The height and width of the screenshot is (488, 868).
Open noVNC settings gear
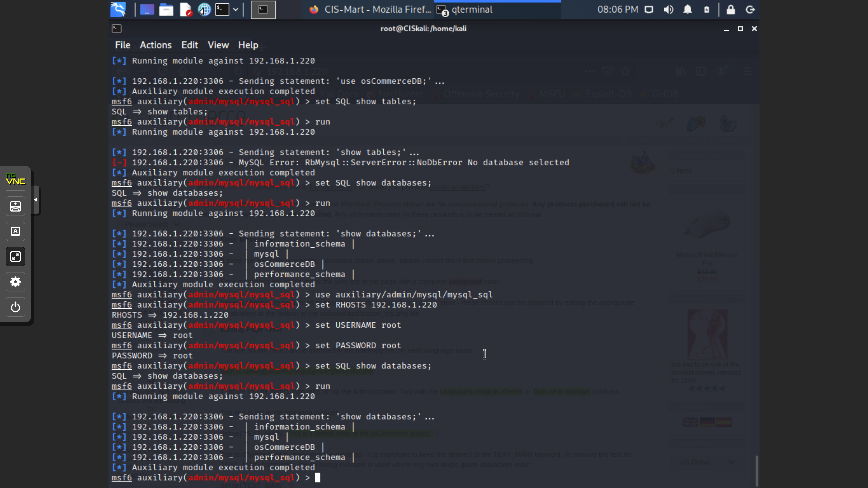pos(16,282)
